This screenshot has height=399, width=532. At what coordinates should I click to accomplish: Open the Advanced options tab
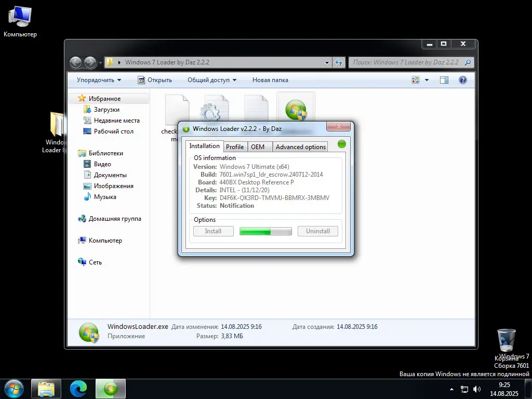pyautogui.click(x=300, y=147)
